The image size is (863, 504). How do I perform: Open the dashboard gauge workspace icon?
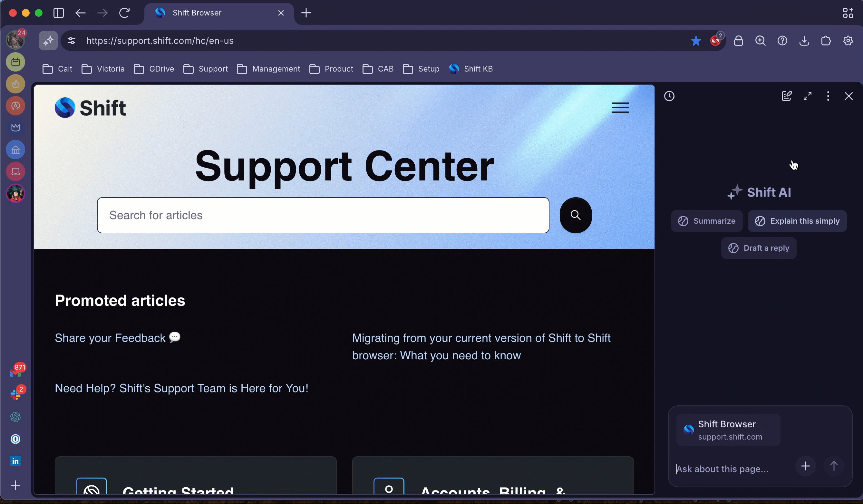[x=15, y=106]
